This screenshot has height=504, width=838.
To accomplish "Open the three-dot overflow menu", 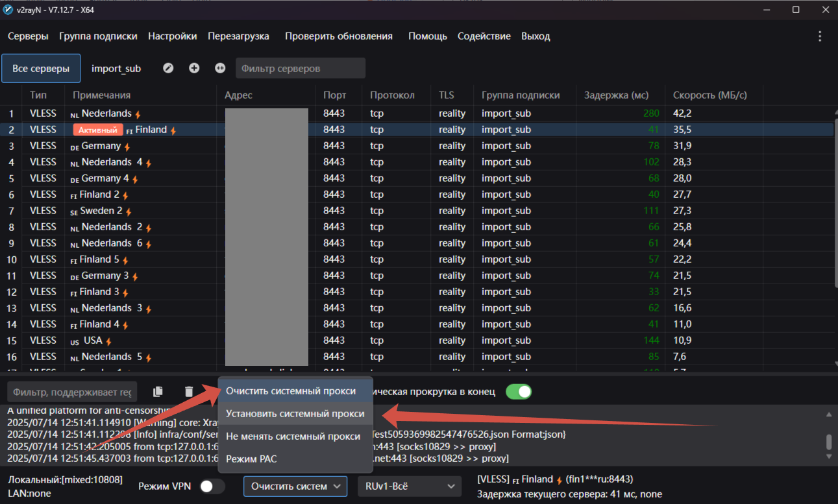I will [x=820, y=36].
